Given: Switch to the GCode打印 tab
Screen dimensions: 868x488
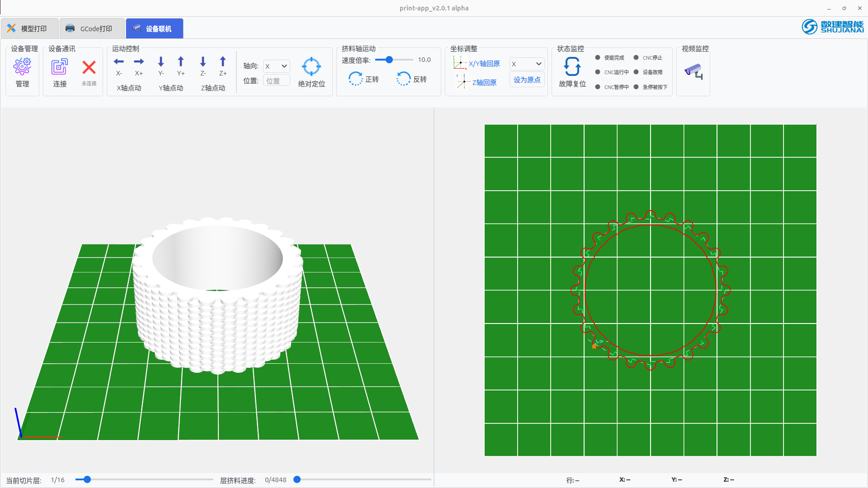Looking at the screenshot, I should [x=91, y=28].
